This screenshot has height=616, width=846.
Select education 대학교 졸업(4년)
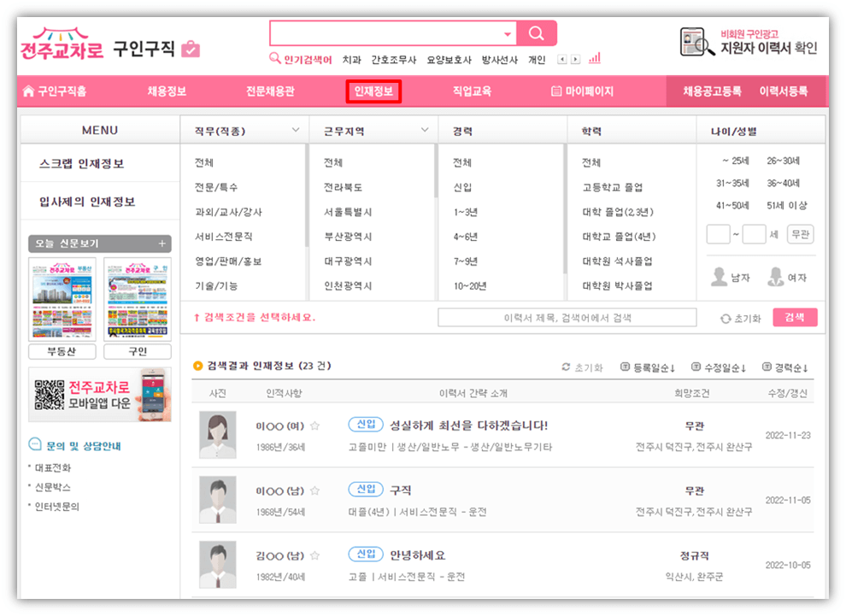(619, 237)
